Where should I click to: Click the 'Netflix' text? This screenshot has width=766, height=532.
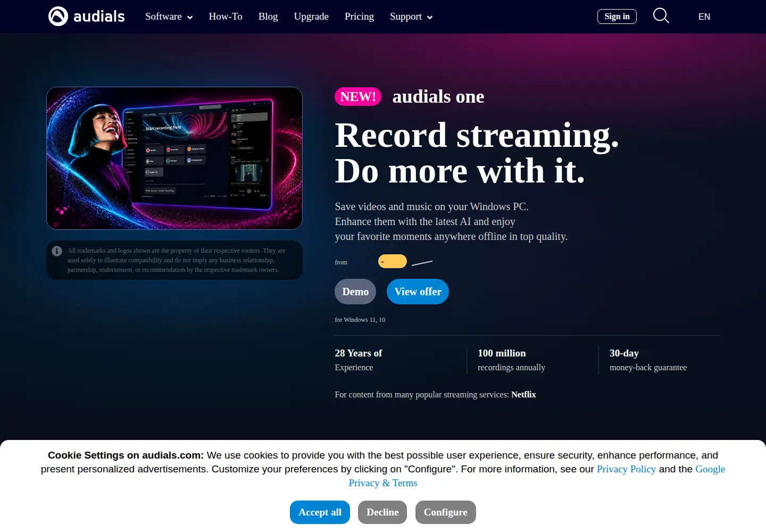click(x=523, y=395)
